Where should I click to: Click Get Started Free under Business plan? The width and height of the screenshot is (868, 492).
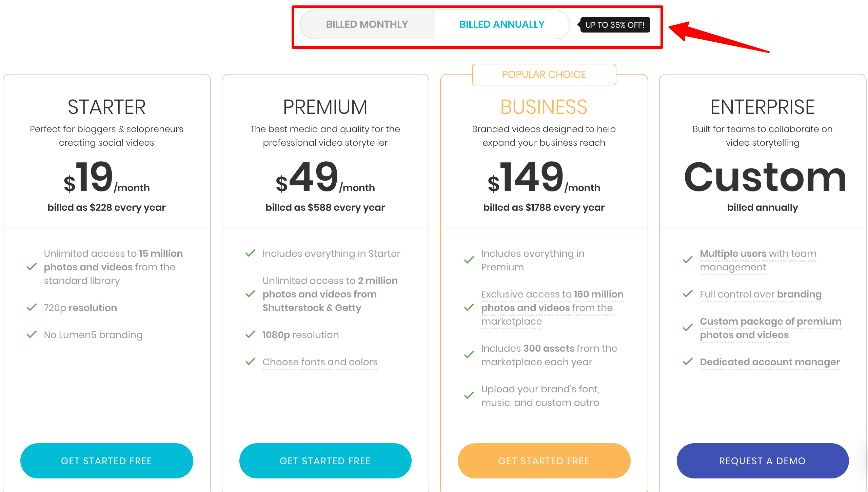tap(544, 461)
